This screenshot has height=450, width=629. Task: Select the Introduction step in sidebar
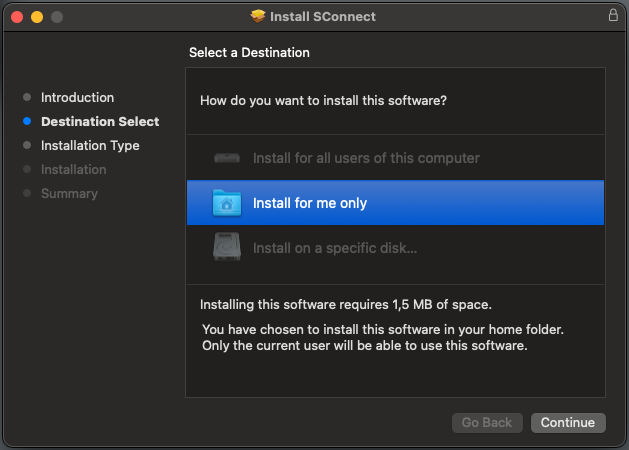77,97
